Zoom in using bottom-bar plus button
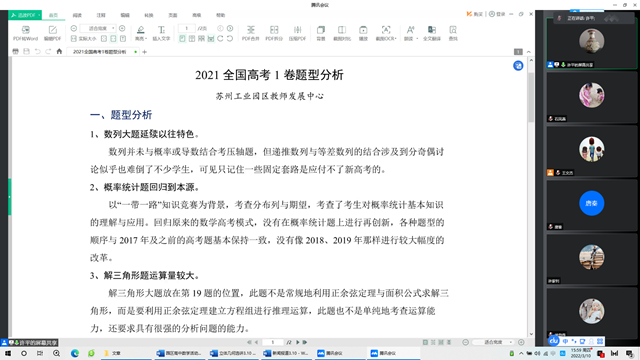This screenshot has height=360, width=640. tap(521, 342)
